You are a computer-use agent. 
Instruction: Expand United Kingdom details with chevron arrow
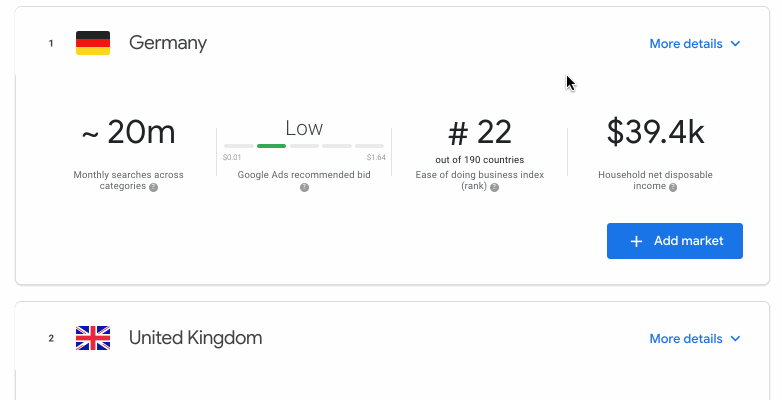[x=736, y=339]
